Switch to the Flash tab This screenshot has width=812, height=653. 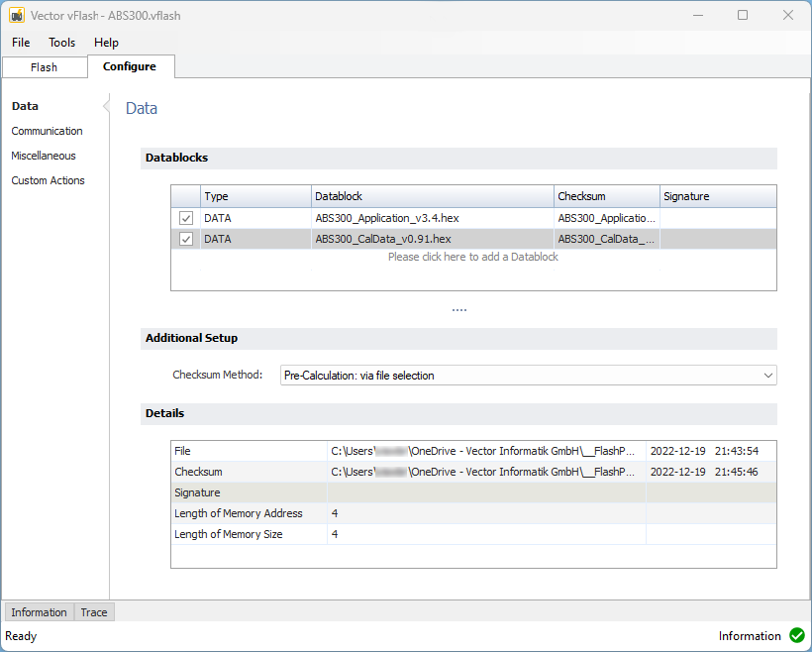45,67
